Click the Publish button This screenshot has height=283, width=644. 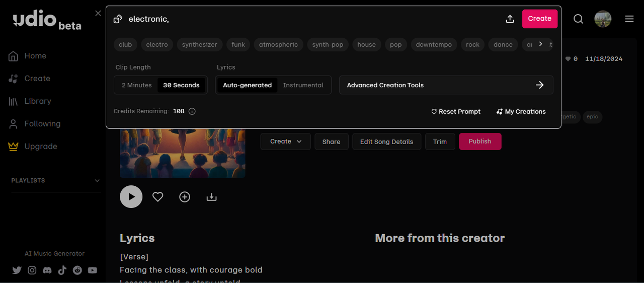coord(480,141)
